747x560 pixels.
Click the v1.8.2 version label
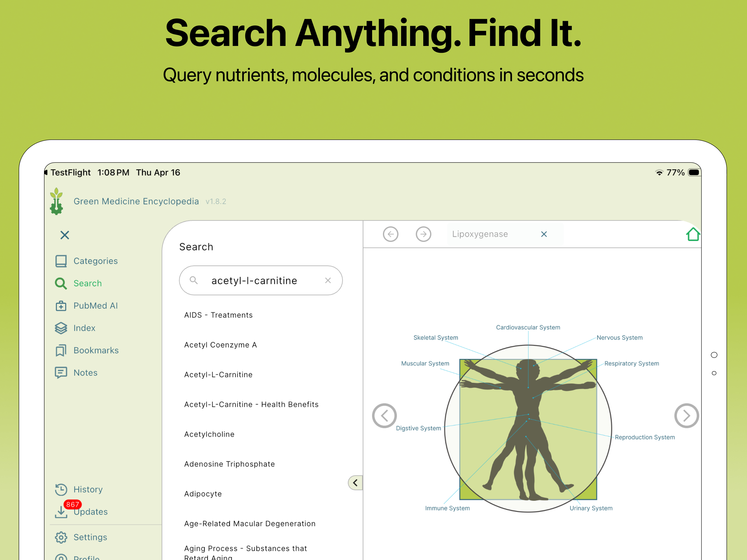pos(216,201)
